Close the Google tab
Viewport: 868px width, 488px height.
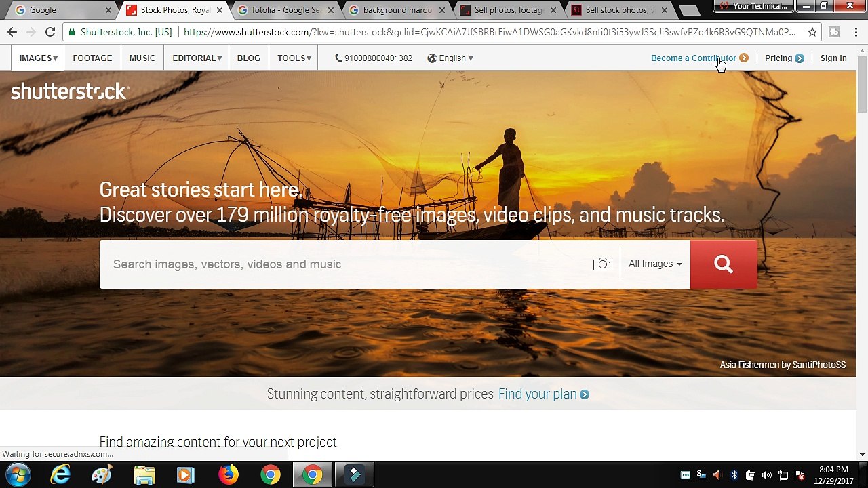coord(108,10)
